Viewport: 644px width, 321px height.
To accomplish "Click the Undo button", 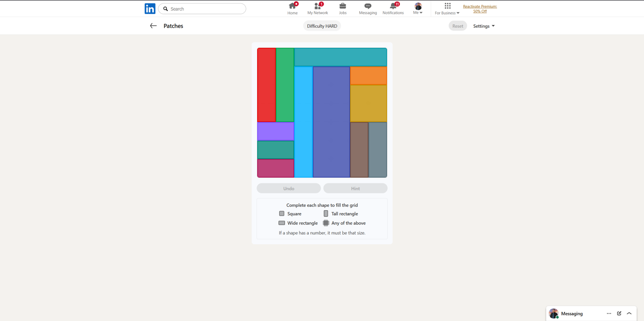I will point(289,188).
